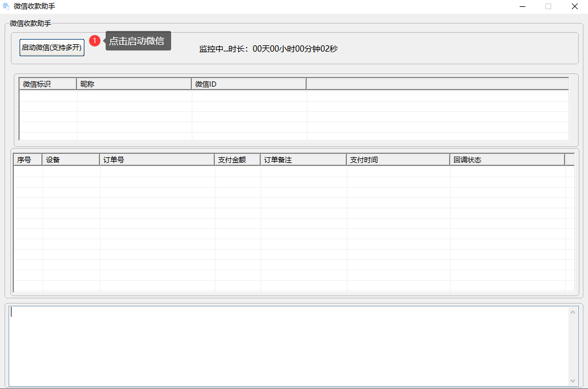Viewport: 588px width, 389px height.
Task: Sort by the 订单号 column header
Action: tap(157, 160)
